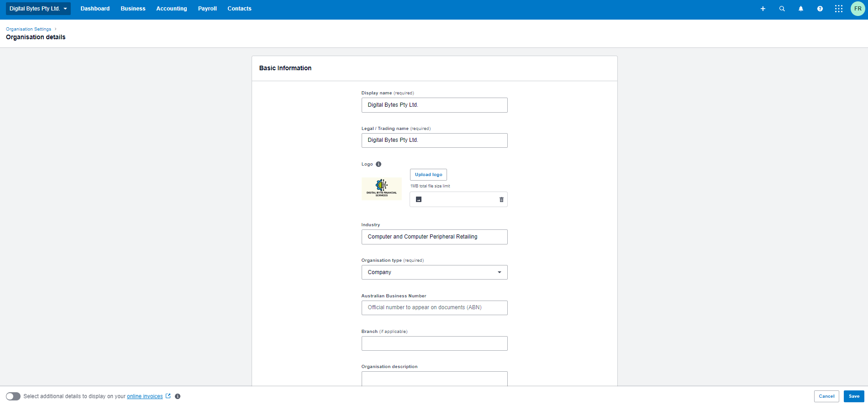
Task: Click the Industry input field
Action: 434,237
